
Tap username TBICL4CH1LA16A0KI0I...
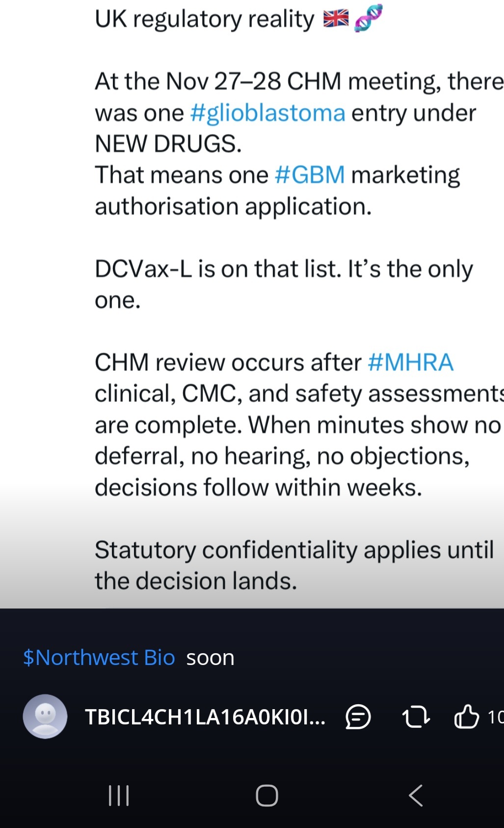tap(205, 717)
